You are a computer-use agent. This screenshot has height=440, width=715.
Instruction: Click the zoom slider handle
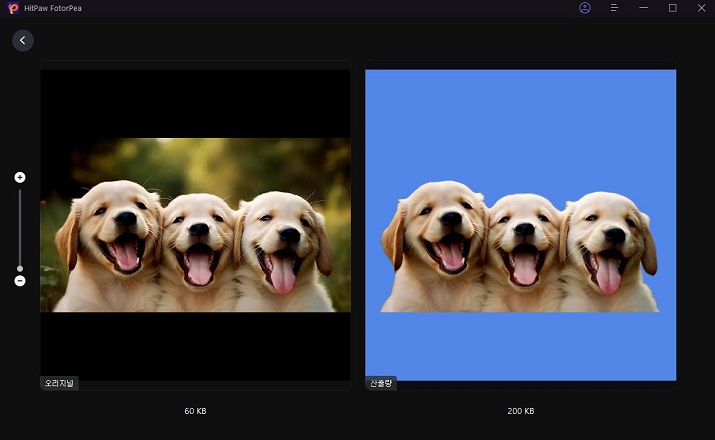20,268
